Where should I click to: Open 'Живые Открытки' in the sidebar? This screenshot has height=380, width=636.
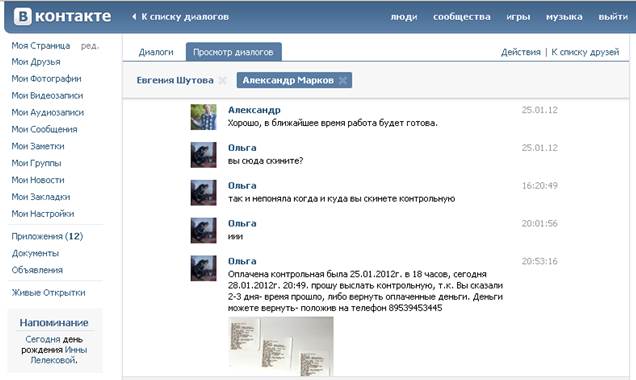click(48, 293)
